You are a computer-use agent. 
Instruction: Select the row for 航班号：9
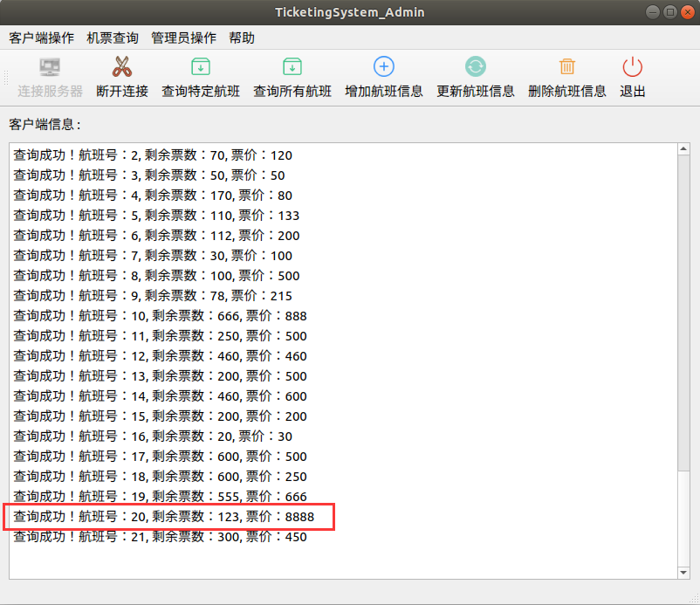(153, 296)
